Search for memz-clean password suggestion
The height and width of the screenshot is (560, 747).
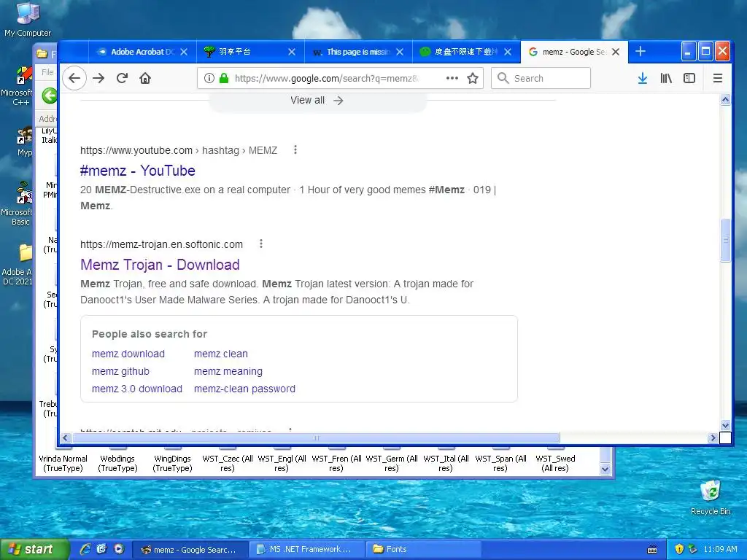(244, 389)
